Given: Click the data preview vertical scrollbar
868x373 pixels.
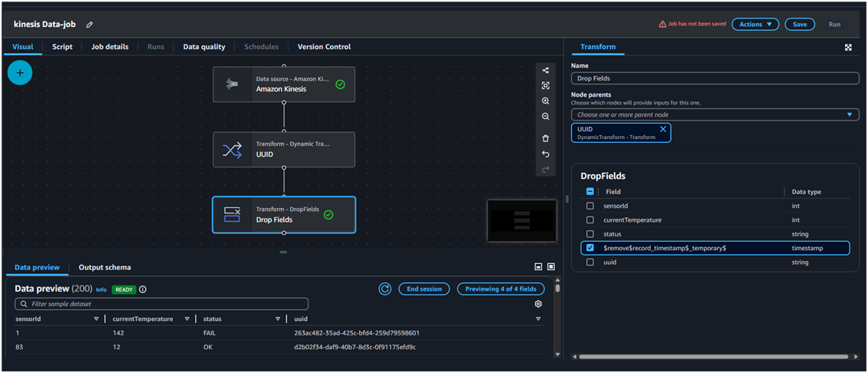Looking at the screenshot, I should click(x=557, y=289).
